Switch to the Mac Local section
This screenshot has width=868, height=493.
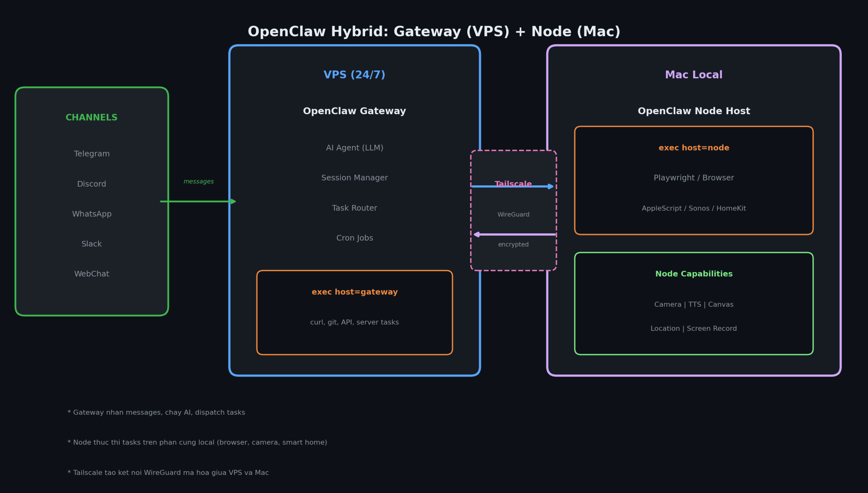point(694,74)
